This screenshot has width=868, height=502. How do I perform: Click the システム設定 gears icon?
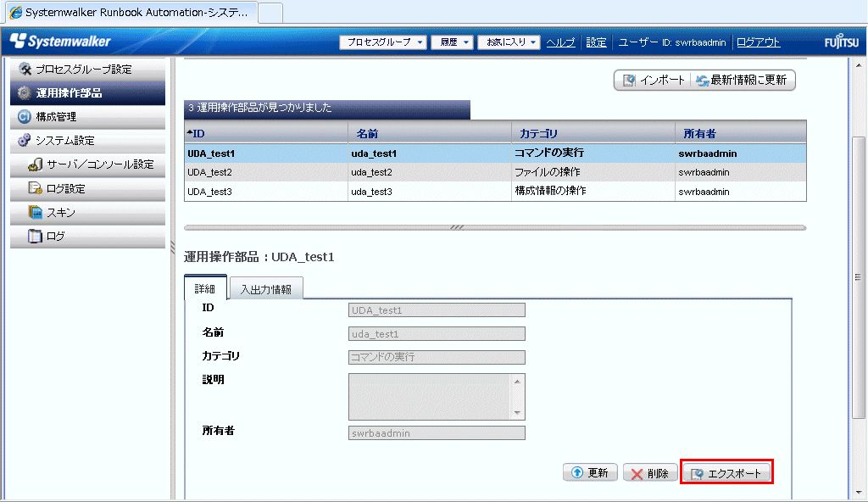[24, 140]
